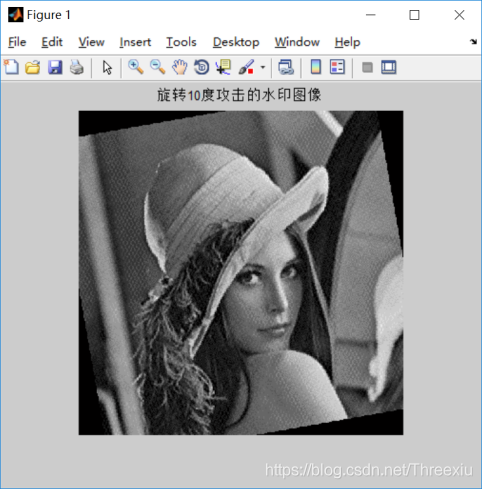Click the New Figure icon
Viewport: 482px width, 489px height.
(11, 67)
